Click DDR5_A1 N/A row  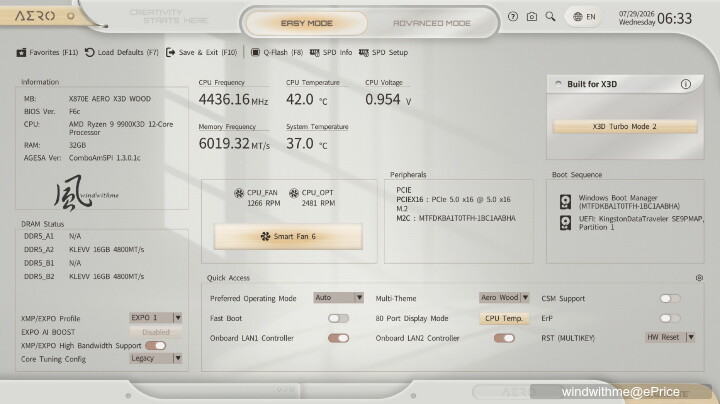52,236
